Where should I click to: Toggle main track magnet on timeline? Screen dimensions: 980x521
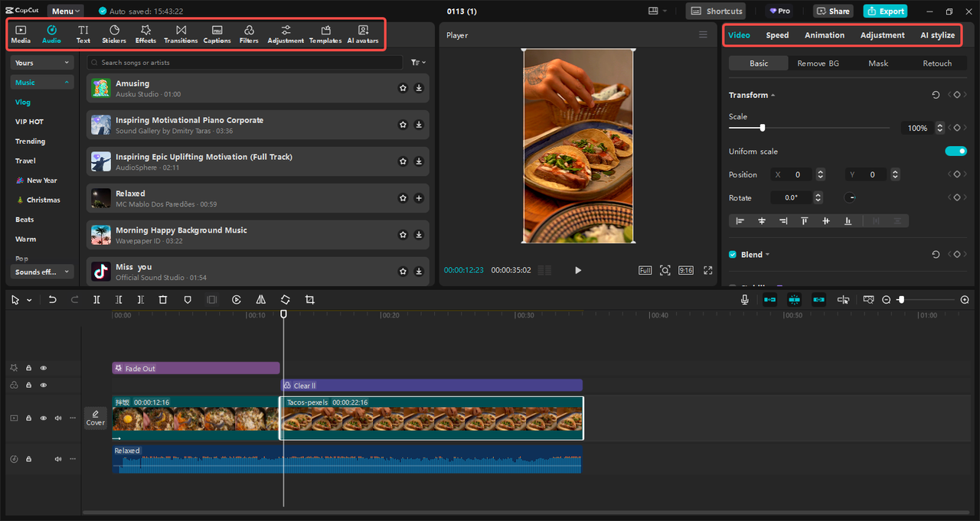coord(769,300)
